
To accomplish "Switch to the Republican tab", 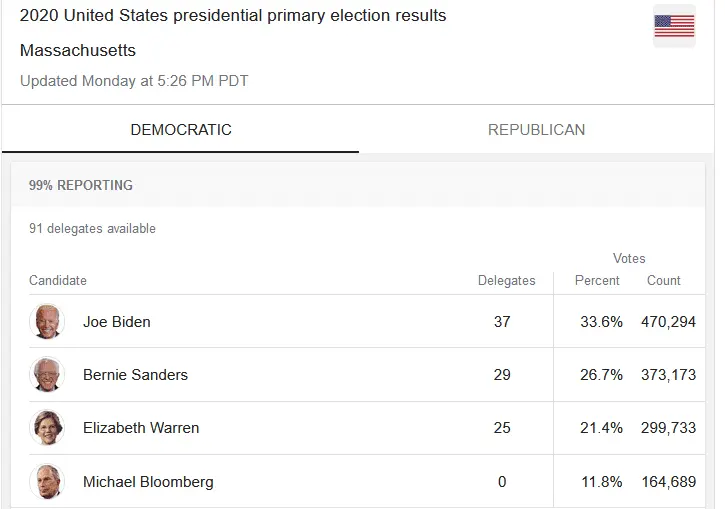I will tap(536, 130).
